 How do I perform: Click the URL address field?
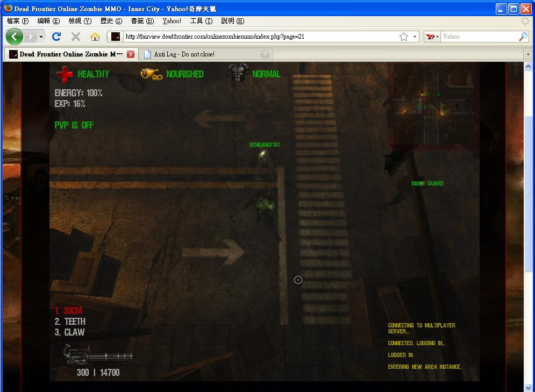261,37
